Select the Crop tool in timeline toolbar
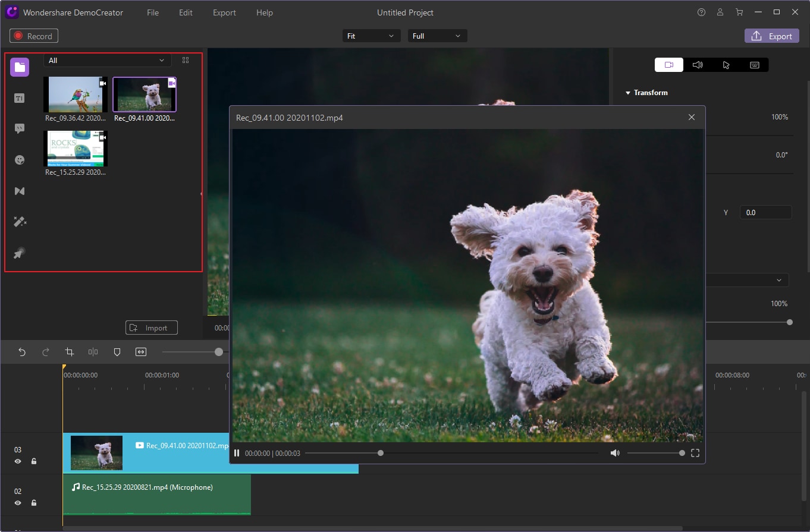 69,352
